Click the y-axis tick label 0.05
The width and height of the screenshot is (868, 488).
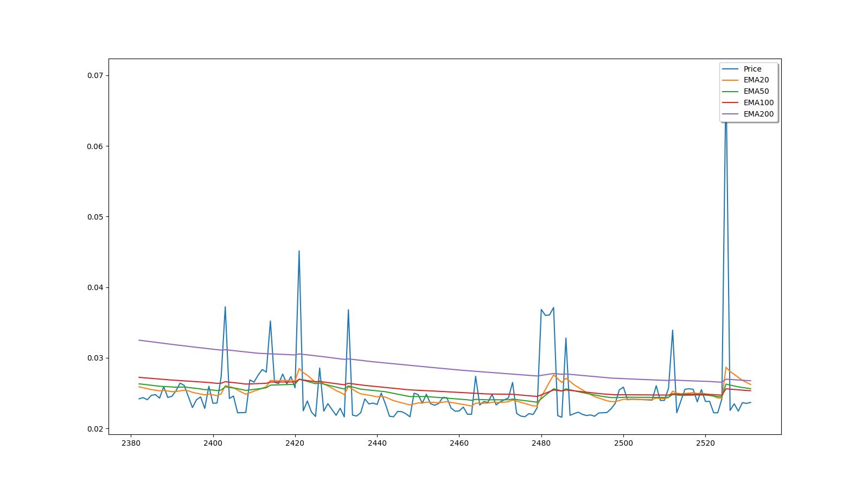pyautogui.click(x=95, y=217)
